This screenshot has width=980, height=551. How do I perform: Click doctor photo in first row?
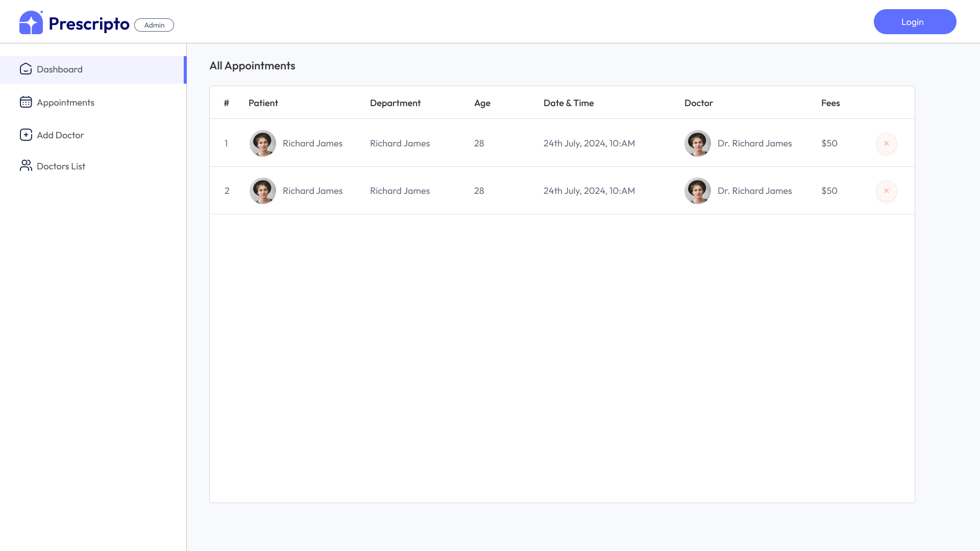tap(697, 143)
